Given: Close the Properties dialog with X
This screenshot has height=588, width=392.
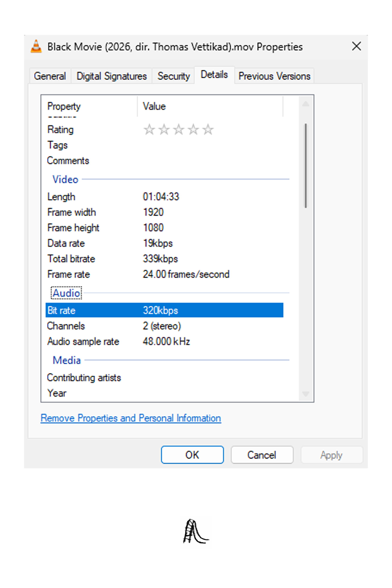Looking at the screenshot, I should coord(356,46).
